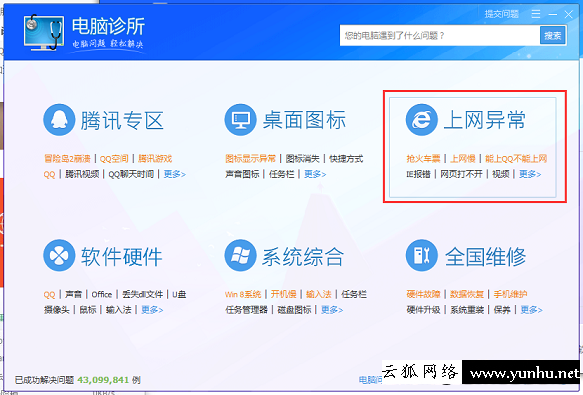The image size is (583, 395).
Task: Select 磁盘图标 link
Action: 294,309
